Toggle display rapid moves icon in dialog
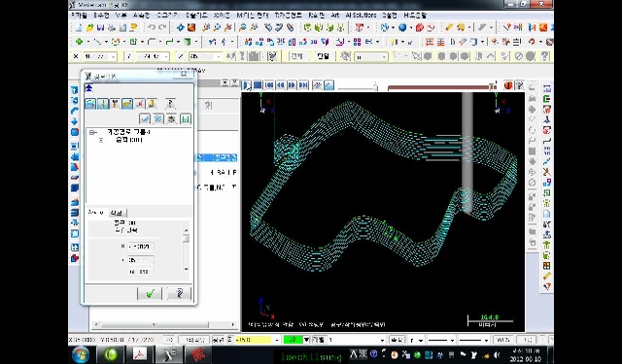The height and width of the screenshot is (364, 622). pos(127,104)
